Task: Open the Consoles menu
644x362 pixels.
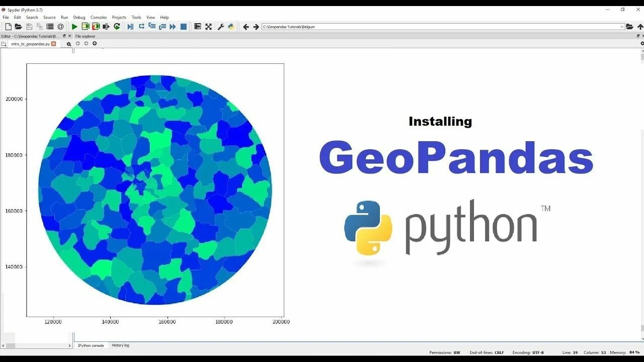Action: click(x=99, y=17)
